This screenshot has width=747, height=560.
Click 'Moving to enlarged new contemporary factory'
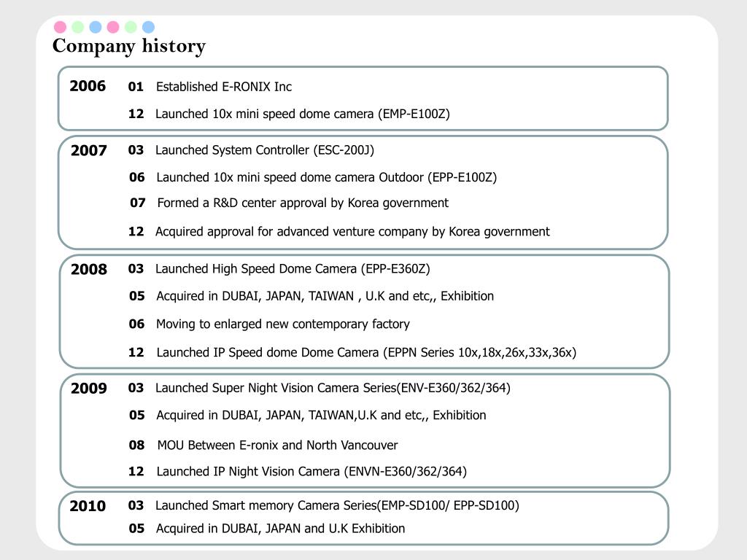tap(283, 324)
